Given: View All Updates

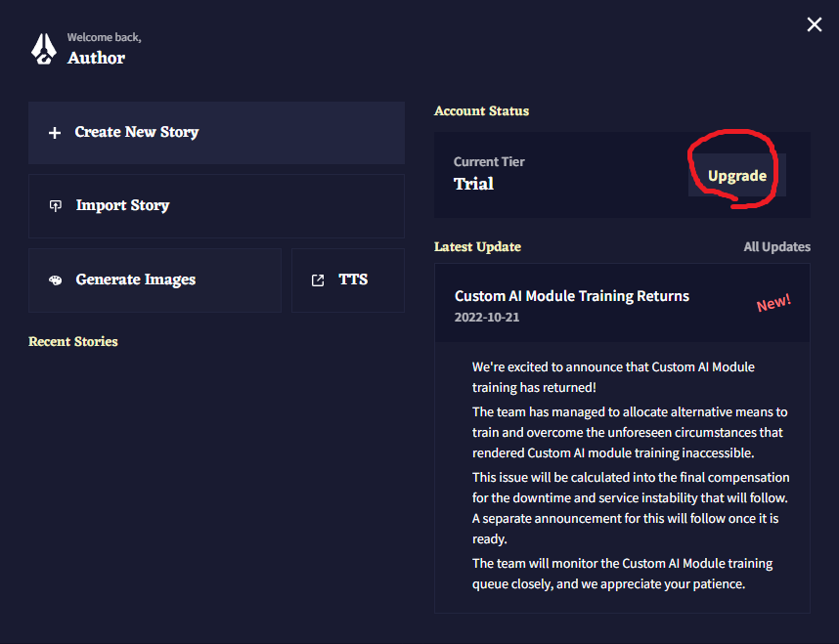Looking at the screenshot, I should 776,246.
